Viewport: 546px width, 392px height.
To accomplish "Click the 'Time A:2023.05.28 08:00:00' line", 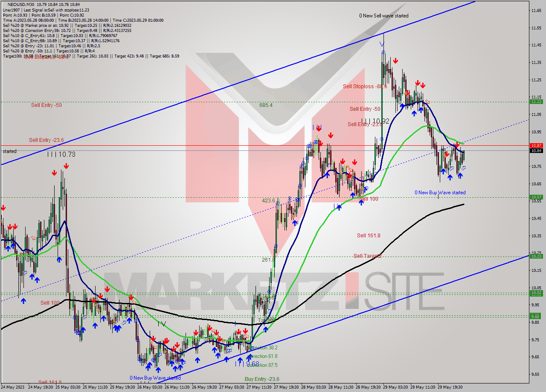I will coord(83,20).
